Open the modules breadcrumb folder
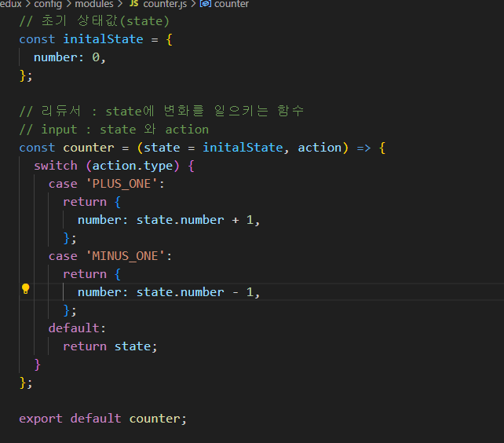This screenshot has height=443, width=504. 94,4
